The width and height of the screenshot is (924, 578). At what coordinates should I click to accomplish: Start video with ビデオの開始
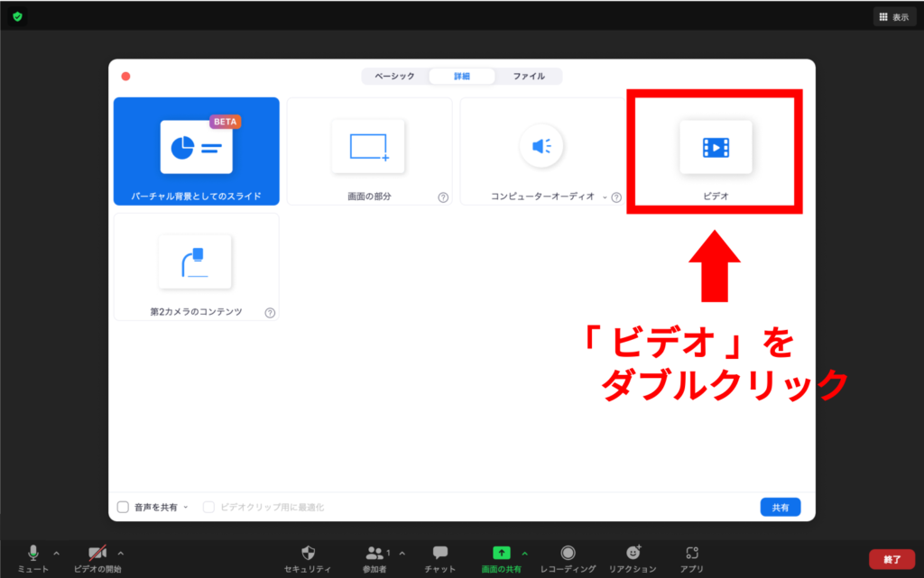pyautogui.click(x=97, y=558)
